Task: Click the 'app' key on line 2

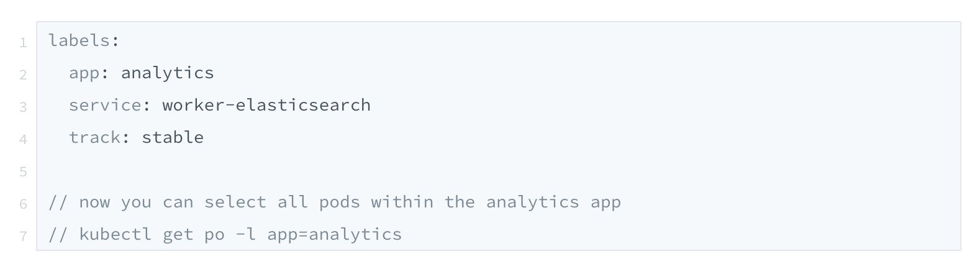Action: pos(84,73)
